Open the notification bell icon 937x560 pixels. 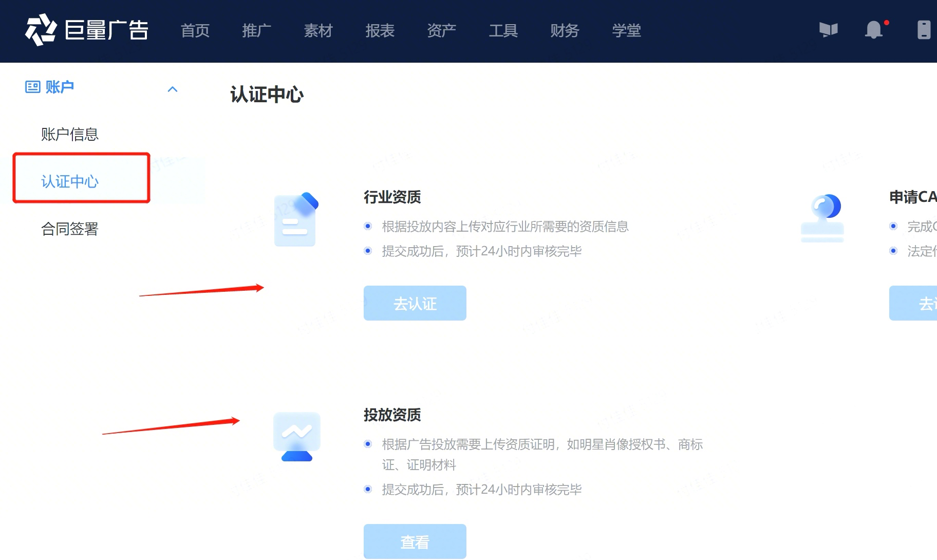pyautogui.click(x=874, y=30)
